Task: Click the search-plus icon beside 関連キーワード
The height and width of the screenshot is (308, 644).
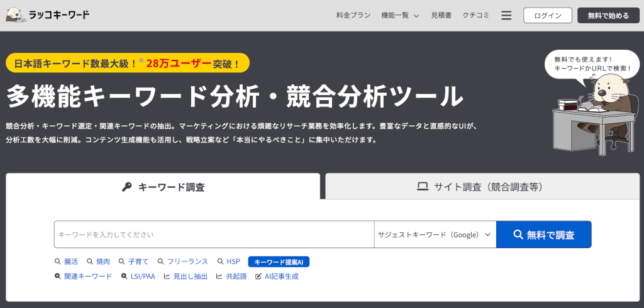Action: point(57,277)
